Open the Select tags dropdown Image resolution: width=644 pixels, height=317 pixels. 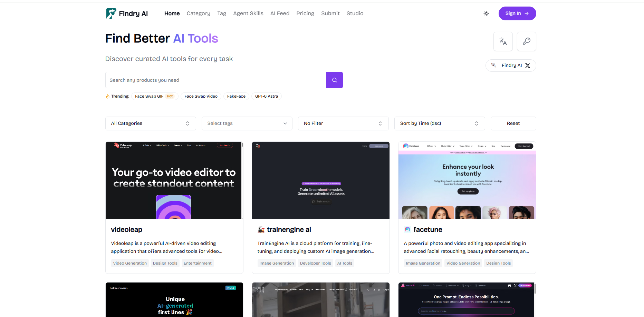[x=247, y=123]
